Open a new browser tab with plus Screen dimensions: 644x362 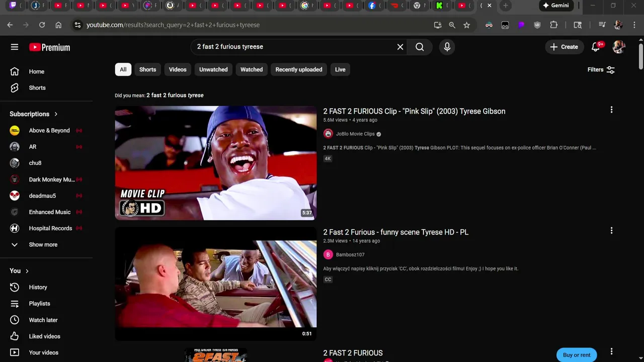coord(505,6)
